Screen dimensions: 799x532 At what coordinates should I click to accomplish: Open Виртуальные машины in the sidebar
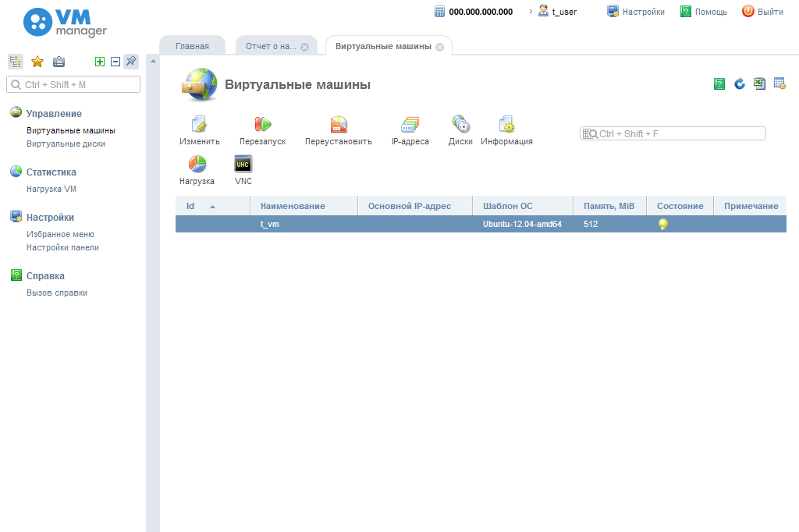71,130
